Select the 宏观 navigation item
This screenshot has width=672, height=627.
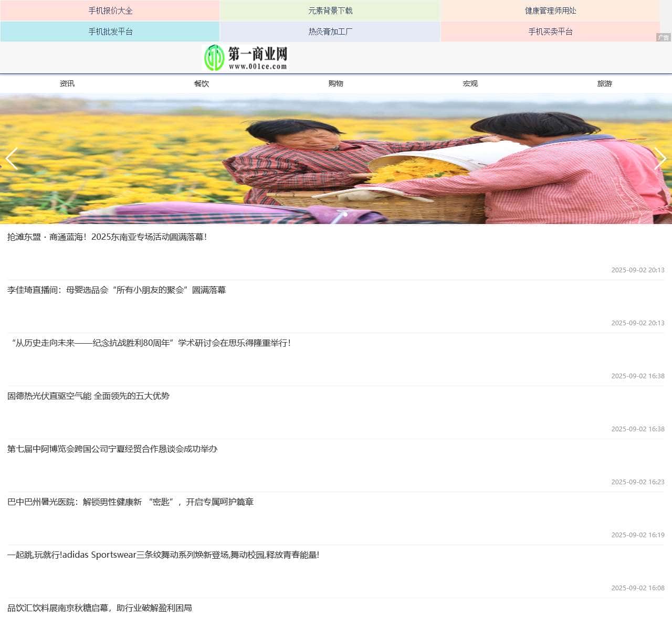(x=470, y=83)
